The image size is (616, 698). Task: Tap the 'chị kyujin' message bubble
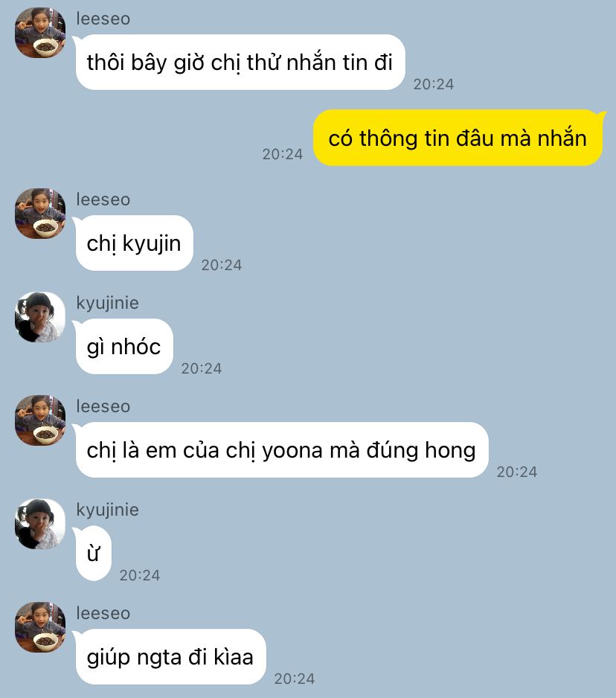click(133, 243)
